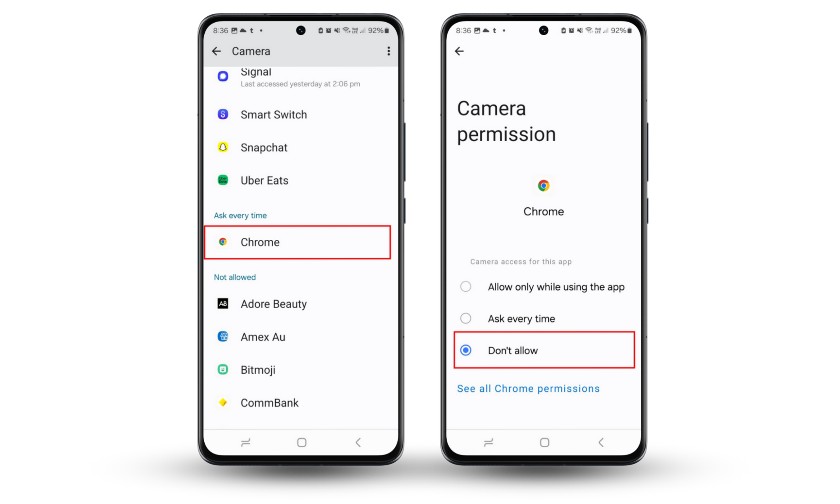This screenshot has height=504, width=840.
Task: Open three-dot menu on Camera screen
Action: click(x=389, y=51)
